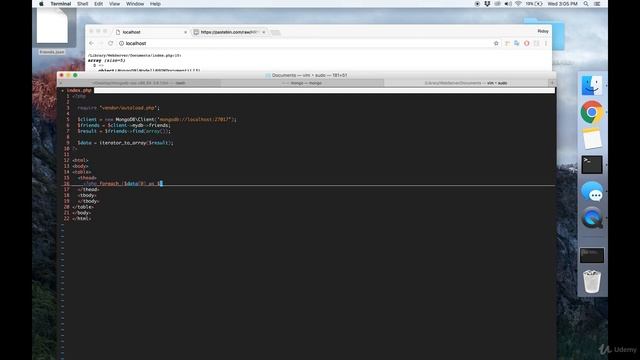Screen dimensions: 640x360
Task: Close the first Terminal tab
Action: (x=61, y=83)
